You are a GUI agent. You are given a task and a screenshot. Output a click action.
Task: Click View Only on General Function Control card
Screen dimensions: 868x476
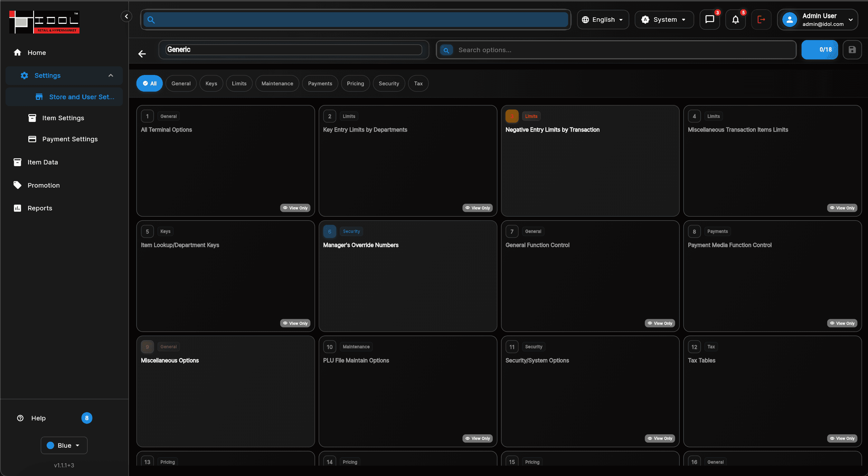pyautogui.click(x=660, y=323)
